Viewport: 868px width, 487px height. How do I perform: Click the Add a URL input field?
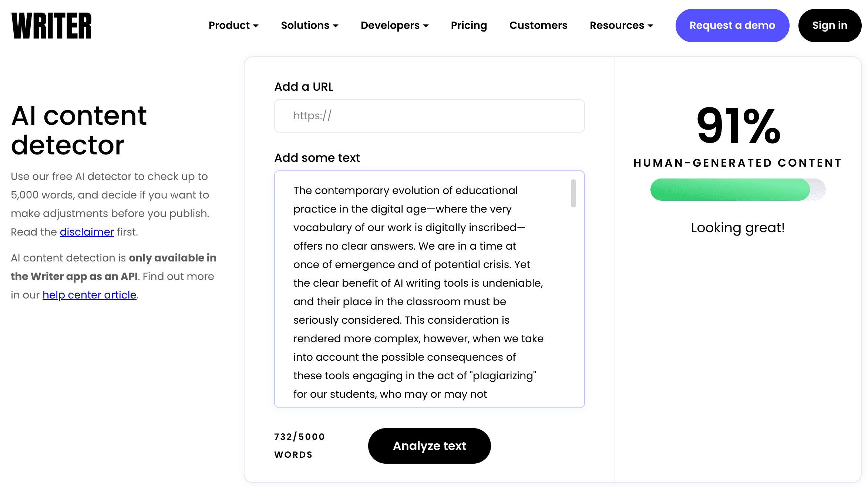429,116
